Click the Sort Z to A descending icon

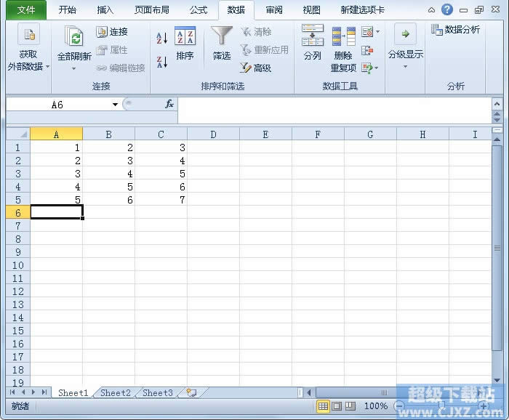pos(162,62)
